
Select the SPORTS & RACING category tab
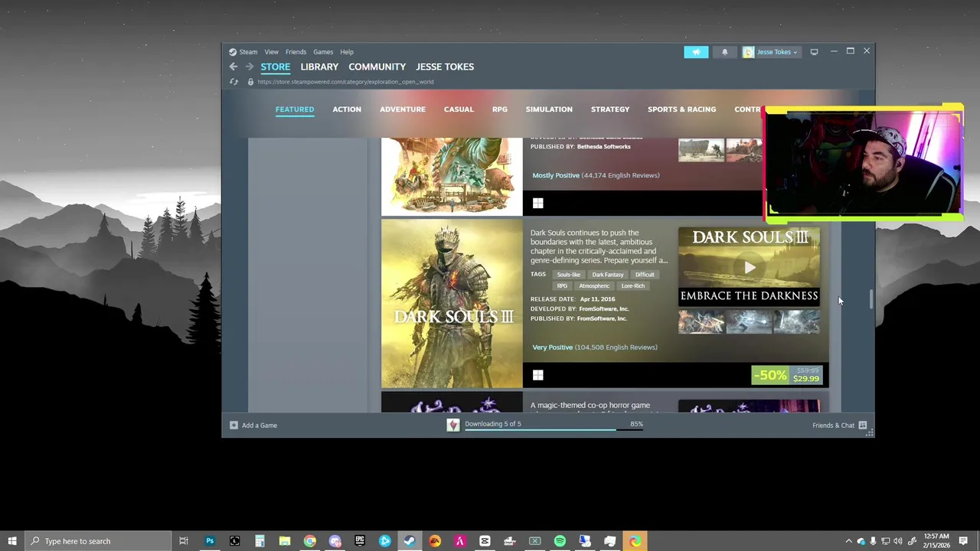(681, 109)
